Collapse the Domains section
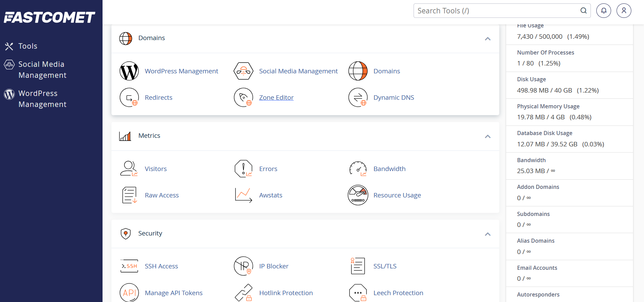The width and height of the screenshot is (644, 302). pos(488,38)
